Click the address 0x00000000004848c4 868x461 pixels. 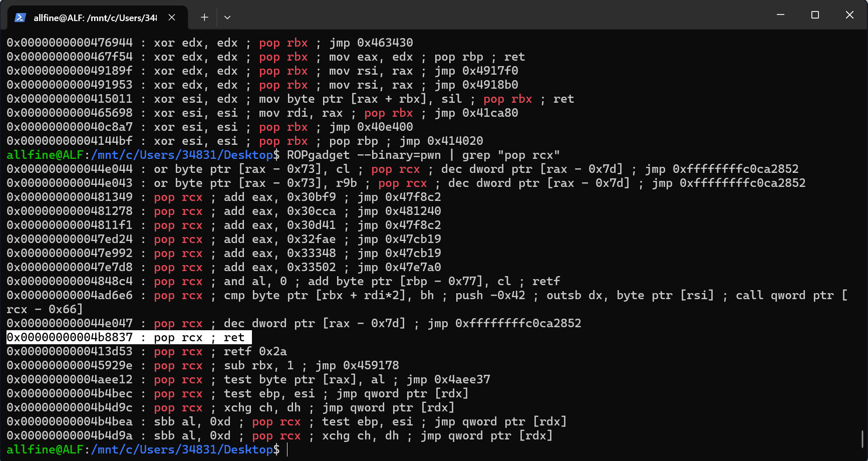point(70,281)
